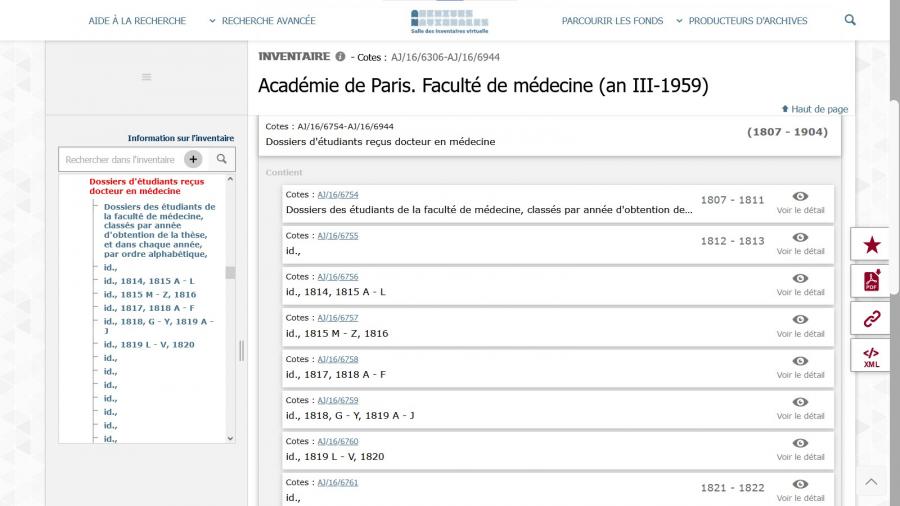The width and height of the screenshot is (900, 506).
Task: Open the AJ/16/6754 cote link
Action: pyautogui.click(x=338, y=194)
